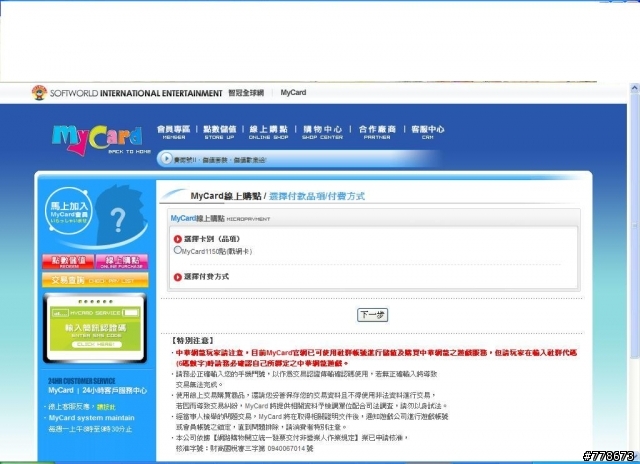Image resolution: width=640 pixels, height=464 pixels.
Task: Click the 馬上加入 MyCard會員 circle badge
Action: pos(69,211)
